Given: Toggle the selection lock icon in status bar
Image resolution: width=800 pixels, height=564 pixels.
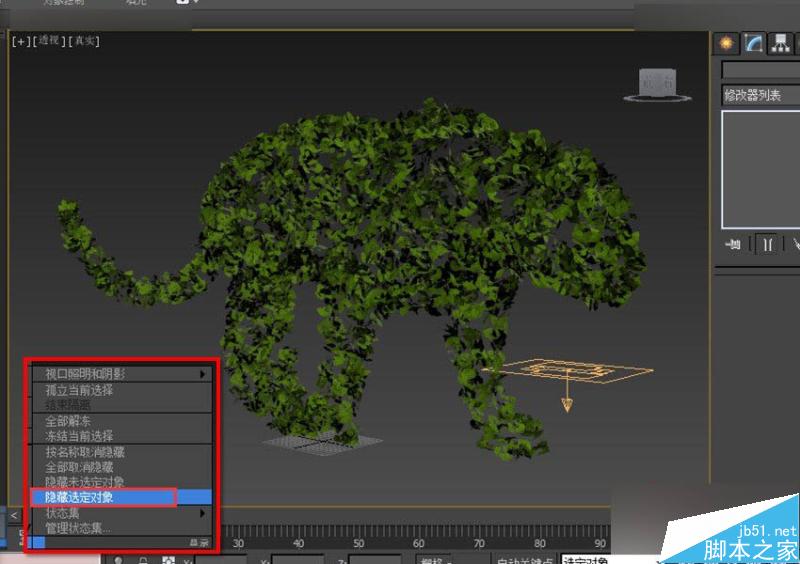Looking at the screenshot, I should click(x=143, y=560).
